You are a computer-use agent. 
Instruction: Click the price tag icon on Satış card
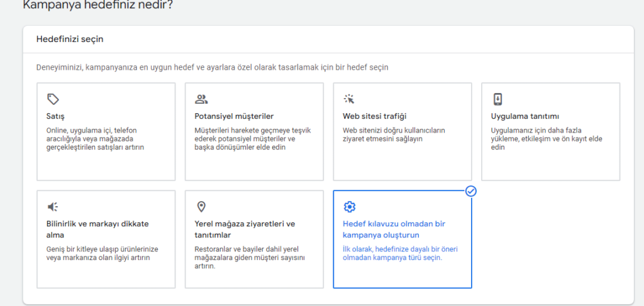click(x=53, y=99)
